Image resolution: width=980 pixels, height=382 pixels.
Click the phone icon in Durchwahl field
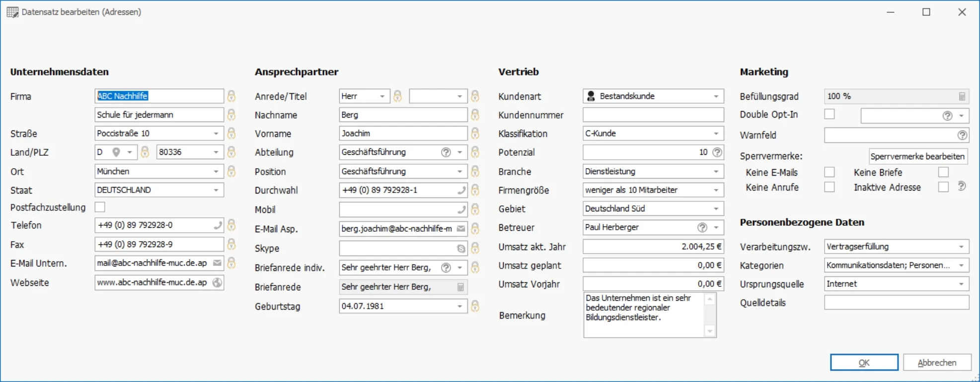click(461, 190)
